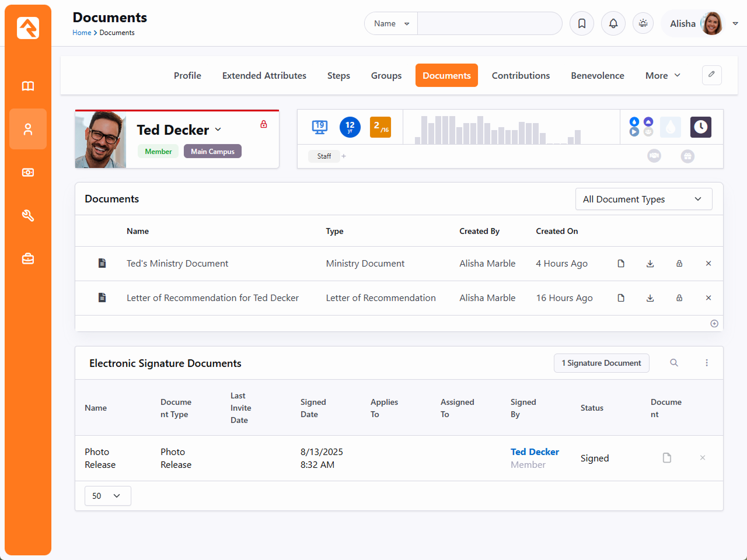747x560 pixels.
Task: View the Photo Release signed document file
Action: tap(667, 458)
